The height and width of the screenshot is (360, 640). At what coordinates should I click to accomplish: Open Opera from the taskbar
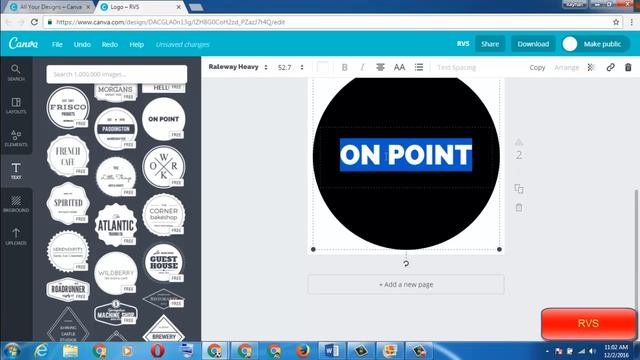pyautogui.click(x=158, y=351)
